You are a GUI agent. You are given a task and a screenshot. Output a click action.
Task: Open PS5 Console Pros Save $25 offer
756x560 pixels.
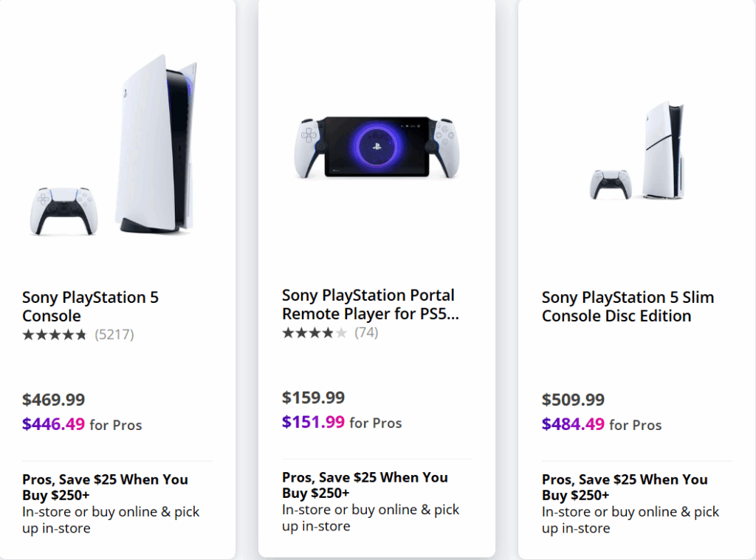[105, 487]
